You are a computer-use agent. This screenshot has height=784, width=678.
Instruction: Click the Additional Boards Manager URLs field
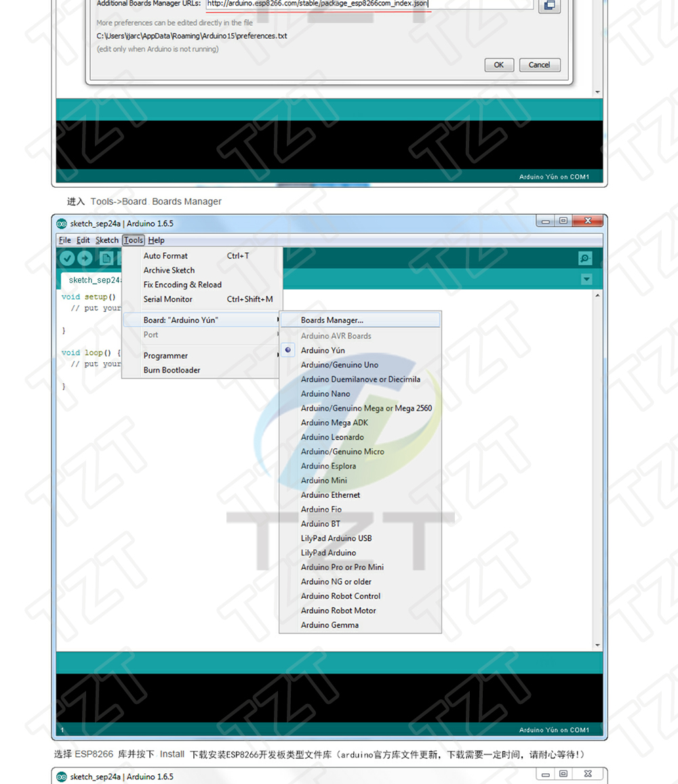pyautogui.click(x=370, y=4)
